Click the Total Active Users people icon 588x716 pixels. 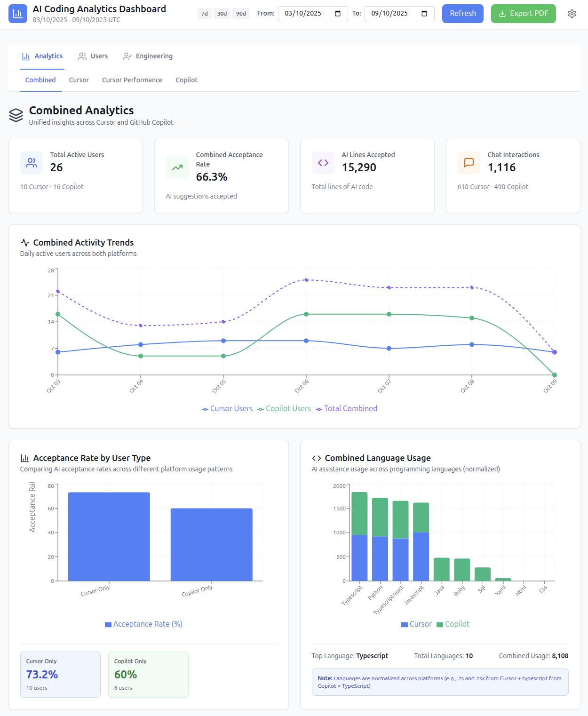32,163
